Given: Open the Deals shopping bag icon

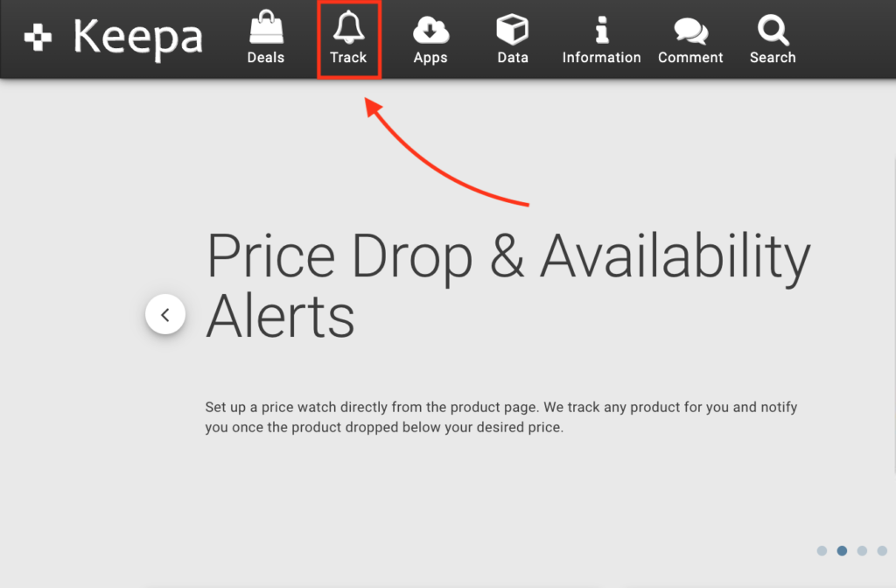Looking at the screenshot, I should [x=265, y=28].
